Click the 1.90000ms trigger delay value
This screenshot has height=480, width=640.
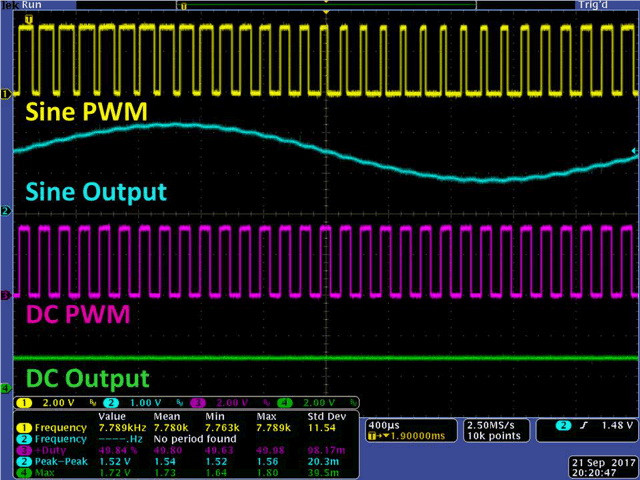tap(418, 436)
